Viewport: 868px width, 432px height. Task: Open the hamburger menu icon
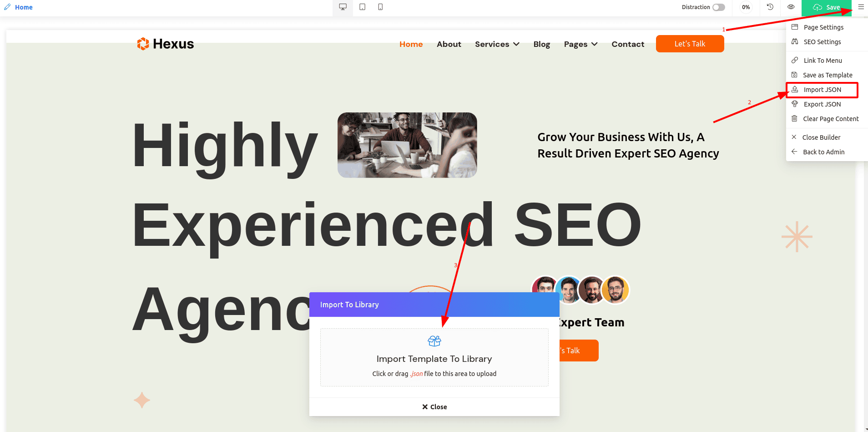[861, 7]
